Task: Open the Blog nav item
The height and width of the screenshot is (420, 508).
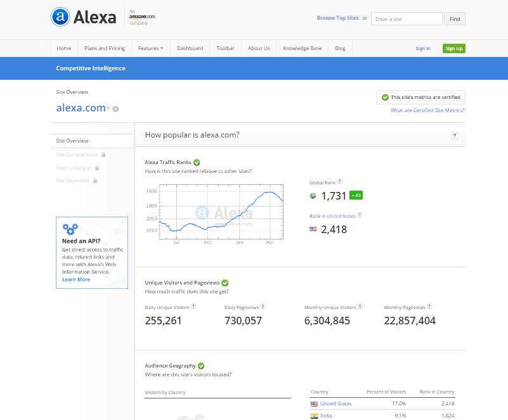Action: point(340,48)
